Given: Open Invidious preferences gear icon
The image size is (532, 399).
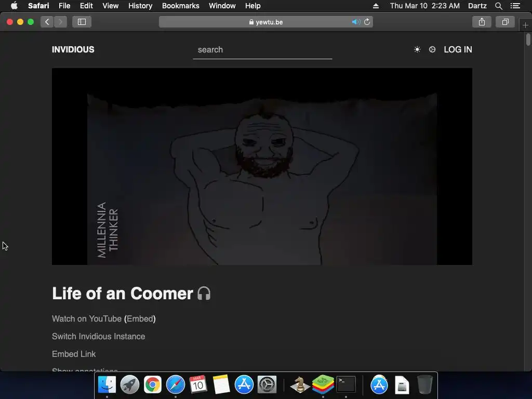Looking at the screenshot, I should pos(432,49).
